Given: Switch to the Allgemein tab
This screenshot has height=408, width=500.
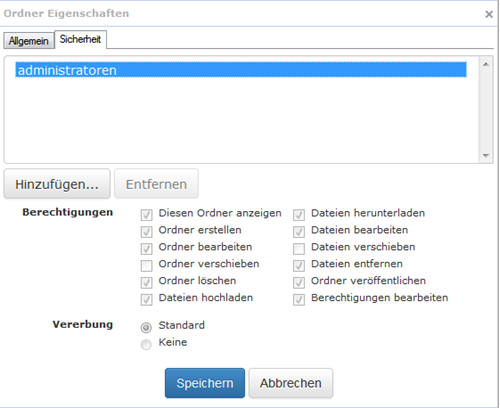Looking at the screenshot, I should point(29,41).
